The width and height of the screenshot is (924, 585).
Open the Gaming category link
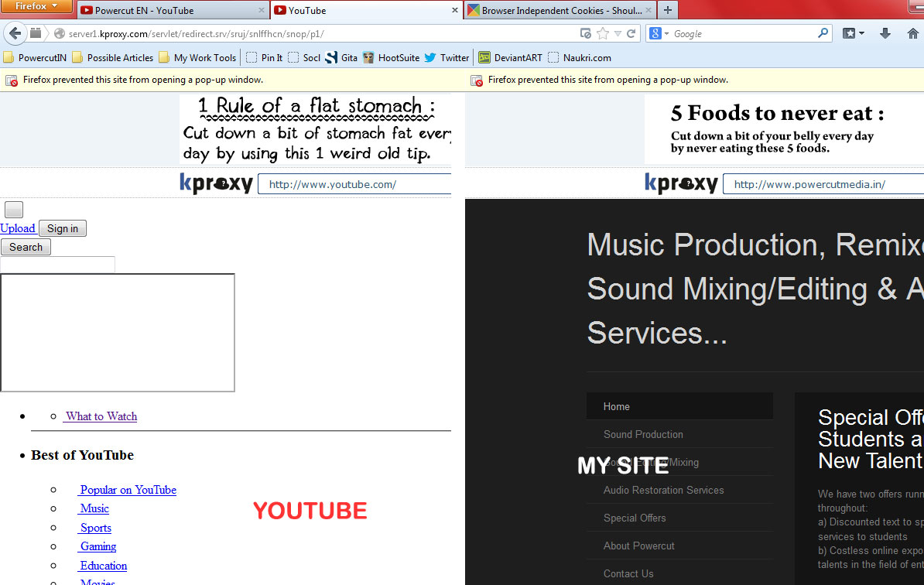pos(98,547)
